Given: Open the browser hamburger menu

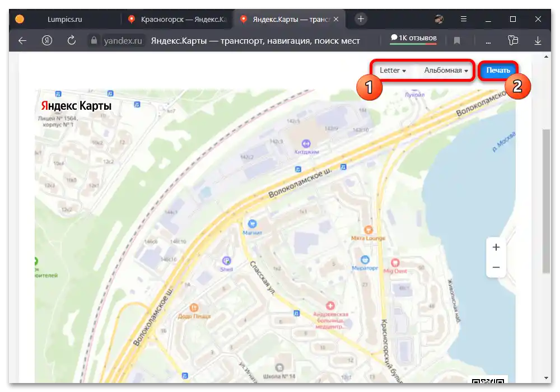Looking at the screenshot, I should (x=464, y=19).
